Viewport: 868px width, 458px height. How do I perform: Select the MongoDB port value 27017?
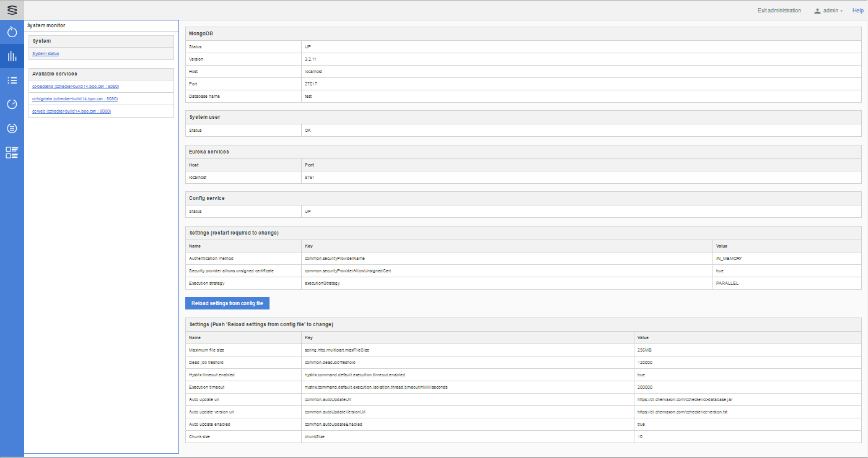coord(310,84)
